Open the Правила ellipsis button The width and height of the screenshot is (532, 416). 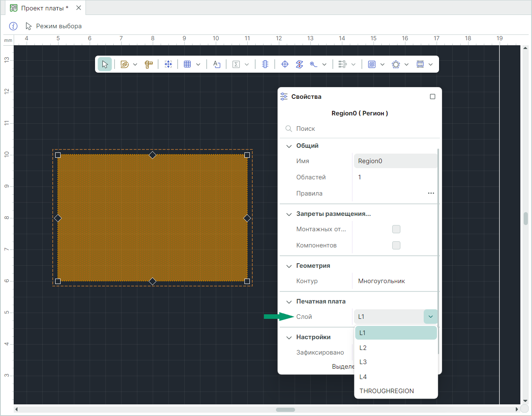point(431,193)
